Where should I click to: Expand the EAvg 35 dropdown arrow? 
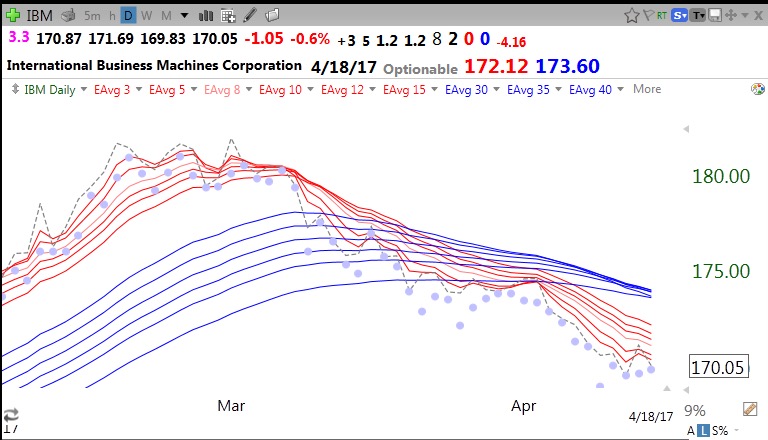(x=558, y=89)
